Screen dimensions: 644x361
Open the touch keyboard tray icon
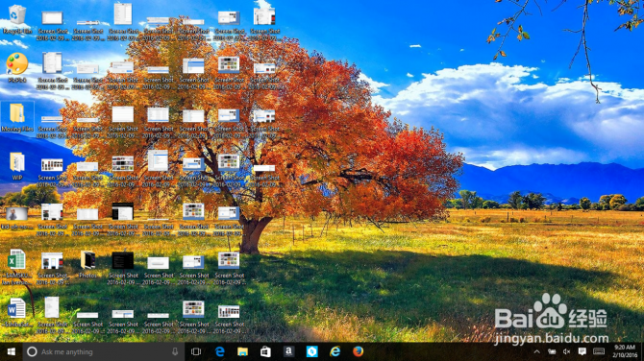point(599,351)
